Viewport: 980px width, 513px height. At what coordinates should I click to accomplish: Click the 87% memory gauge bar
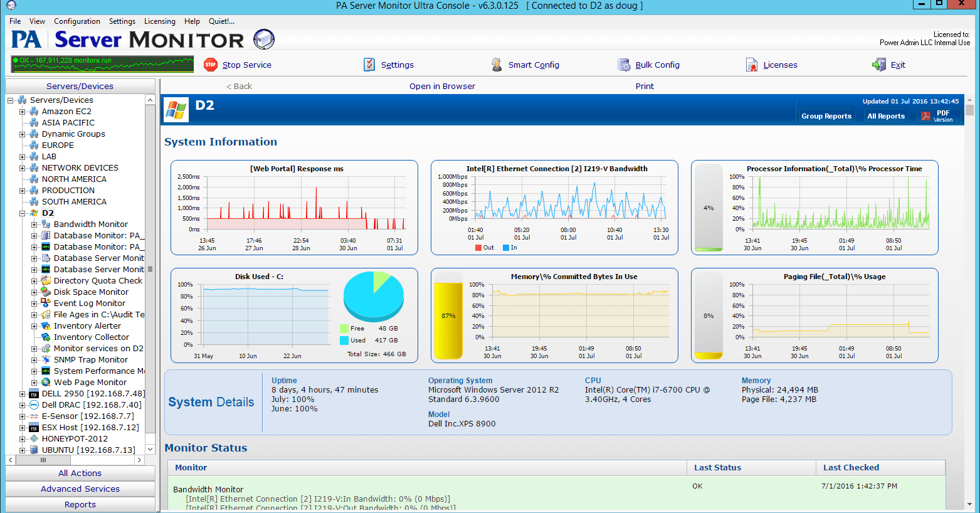click(448, 315)
